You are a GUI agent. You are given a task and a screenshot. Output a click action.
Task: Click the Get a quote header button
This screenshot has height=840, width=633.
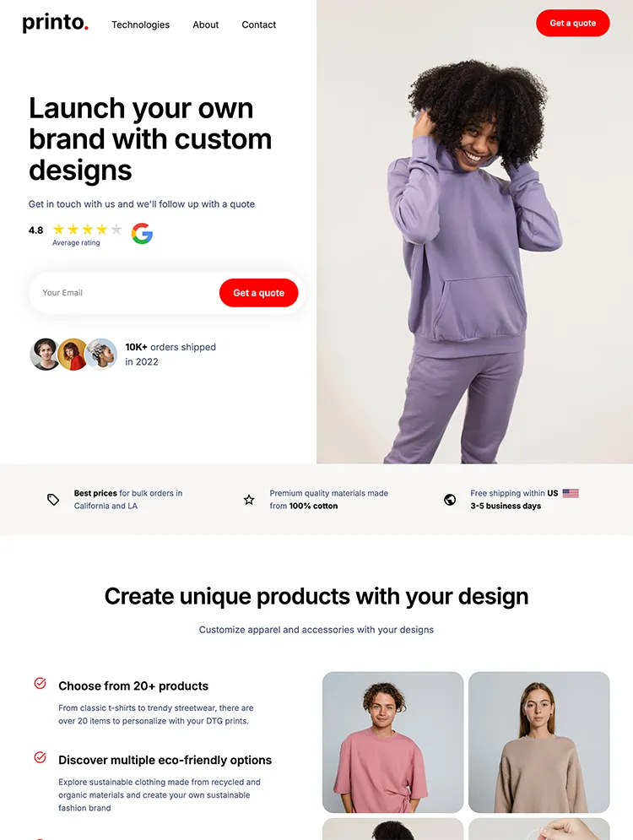[572, 23]
